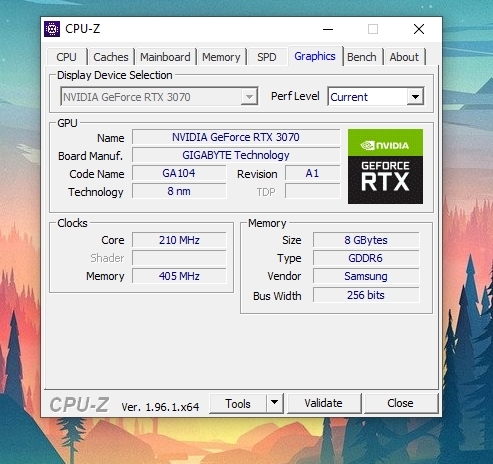
Task: Click the Board Manuf. label
Action: point(90,156)
